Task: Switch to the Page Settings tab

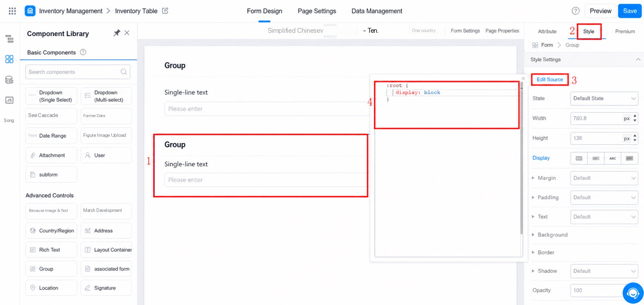Action: [x=317, y=11]
